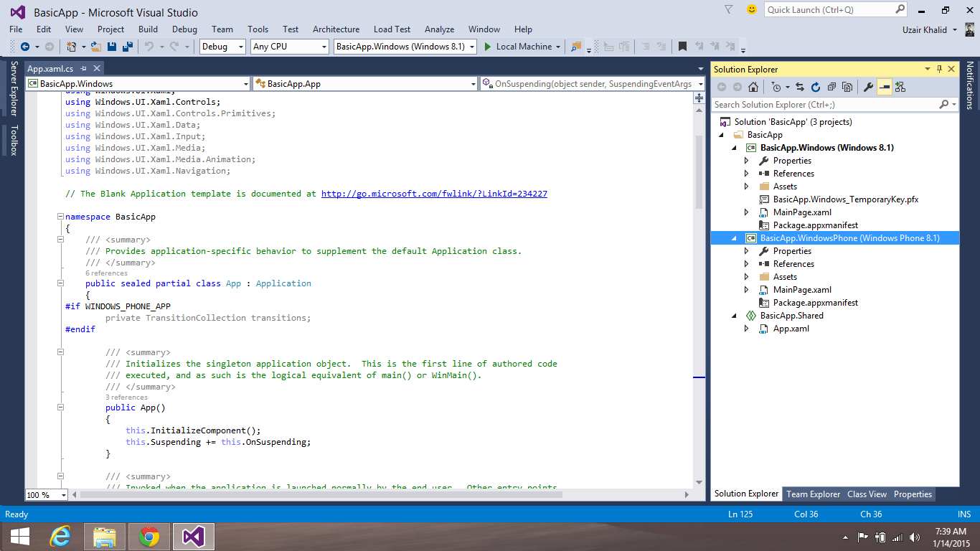Toggle Preview Selected Items in Solution Explorer

(x=884, y=87)
